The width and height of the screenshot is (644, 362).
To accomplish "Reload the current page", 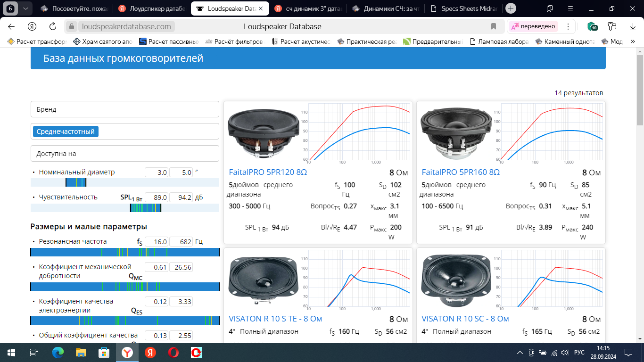I will 53,26.
